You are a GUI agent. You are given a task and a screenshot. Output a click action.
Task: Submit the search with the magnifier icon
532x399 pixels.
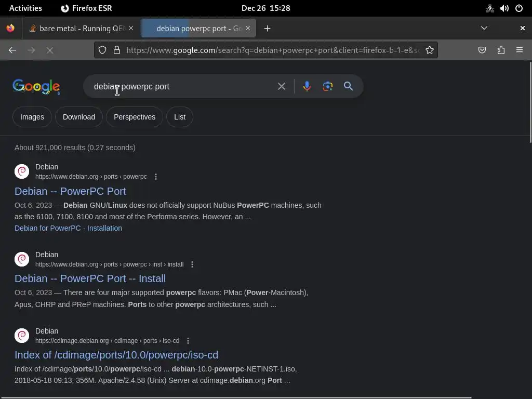[348, 86]
